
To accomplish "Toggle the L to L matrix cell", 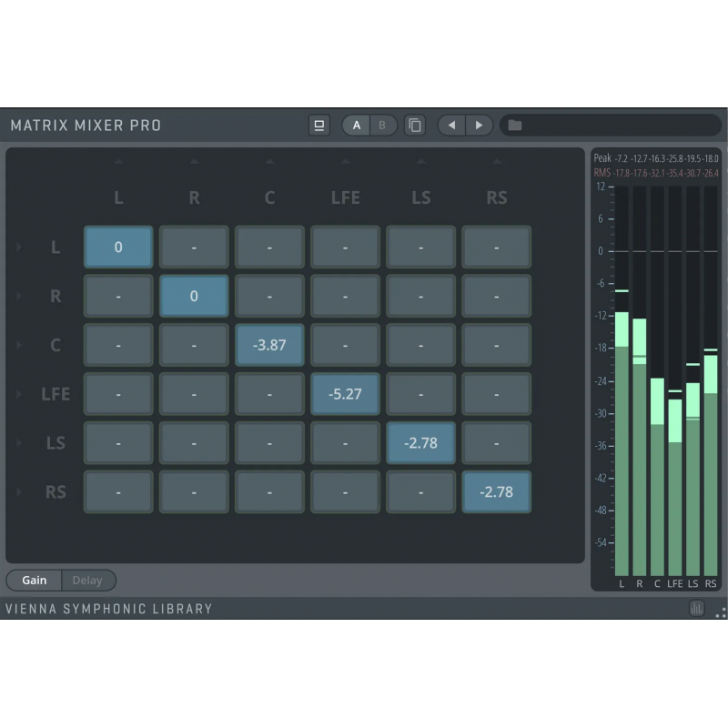I will coord(118,248).
